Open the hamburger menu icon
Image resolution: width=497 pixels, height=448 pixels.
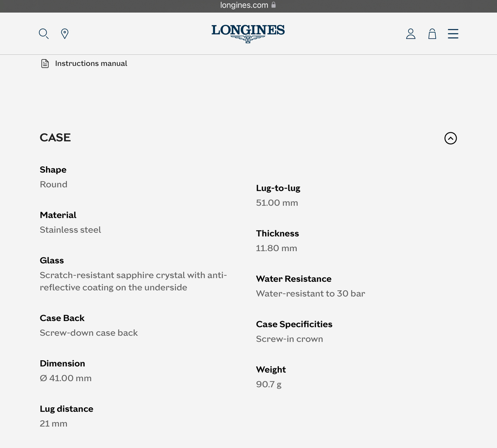tap(453, 34)
